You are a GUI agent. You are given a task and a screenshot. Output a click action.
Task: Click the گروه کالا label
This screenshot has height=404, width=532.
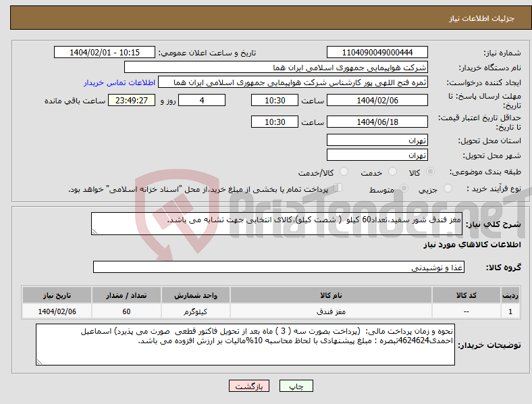tap(504, 268)
